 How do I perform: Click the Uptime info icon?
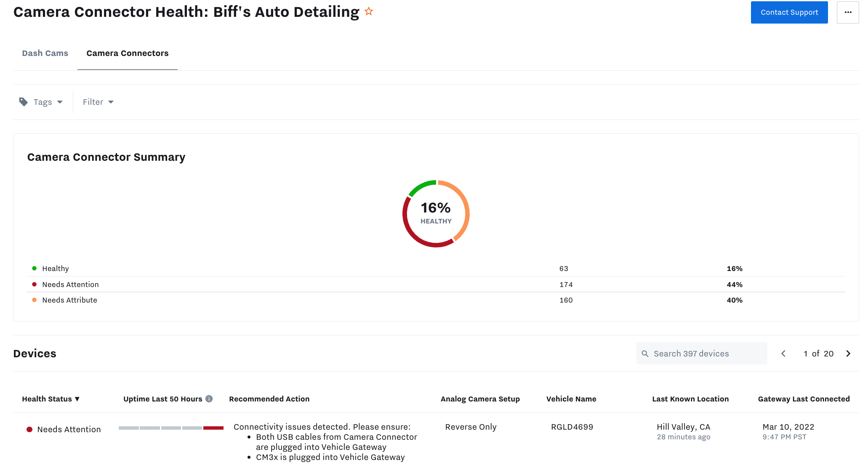[209, 399]
